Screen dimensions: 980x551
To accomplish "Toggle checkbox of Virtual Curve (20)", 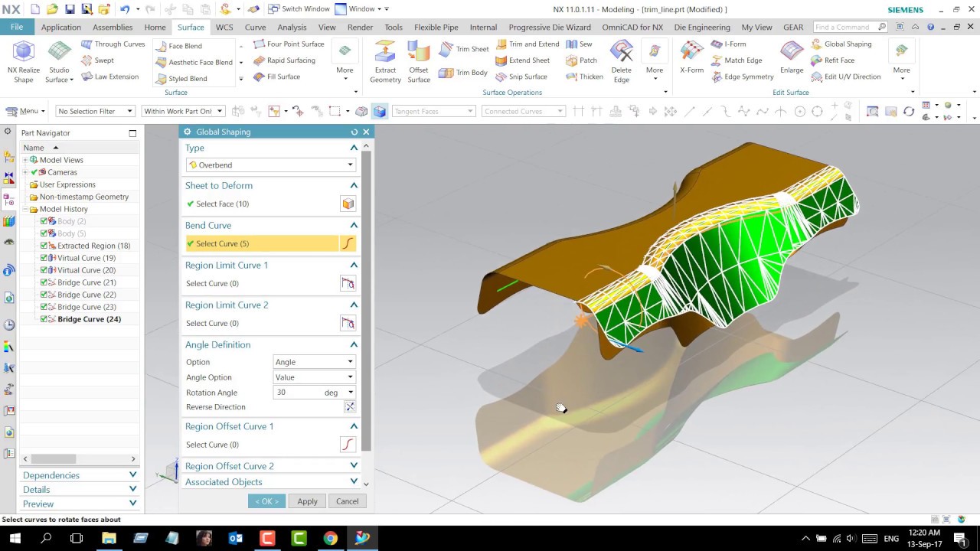I will tap(44, 270).
